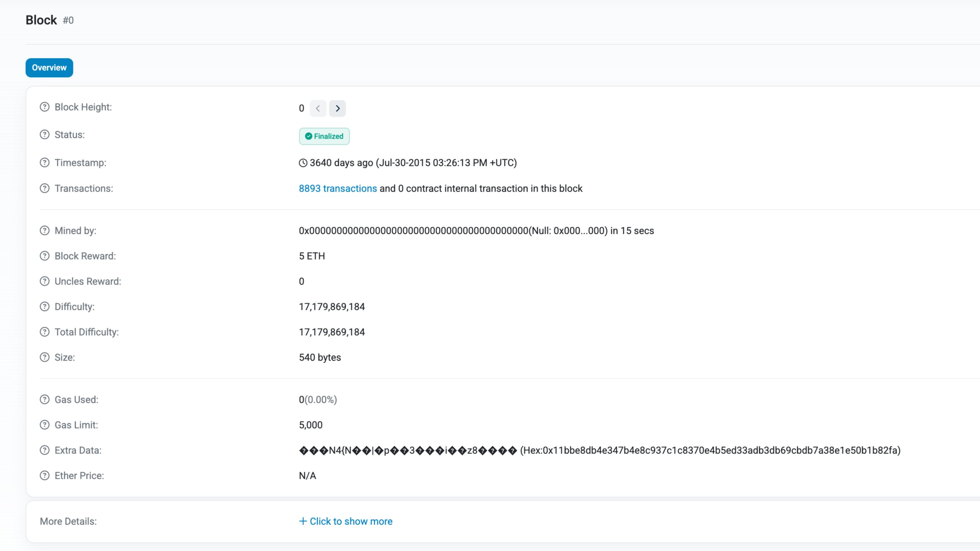Click the Timestamp help icon
This screenshot has height=551, width=980.
pos(45,163)
